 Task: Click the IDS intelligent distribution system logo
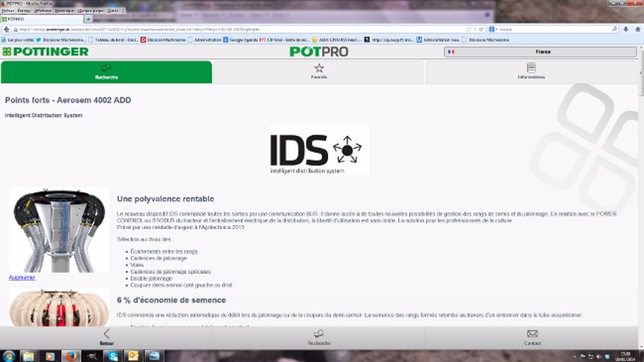(x=319, y=151)
